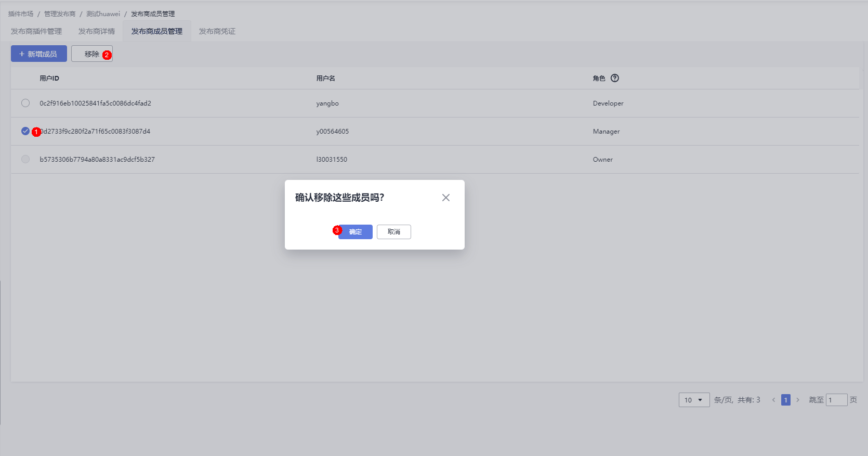The image size is (868, 456).
Task: Open the 10 per page dropdown
Action: 694,400
